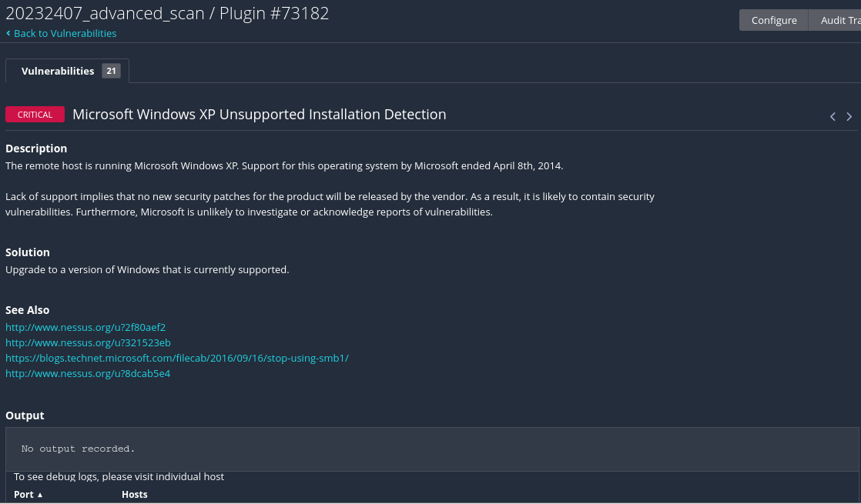Open the nessus.org u?8dcab5e4 link

tap(88, 373)
